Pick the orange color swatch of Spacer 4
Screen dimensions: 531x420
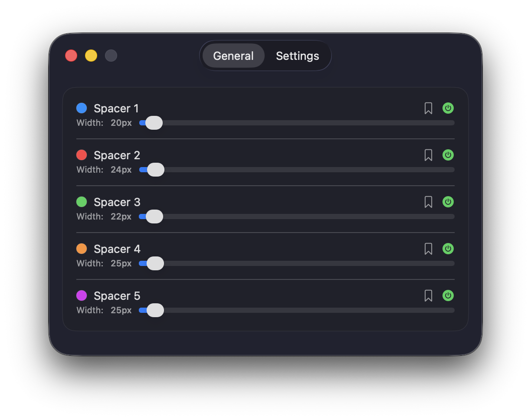click(82, 249)
